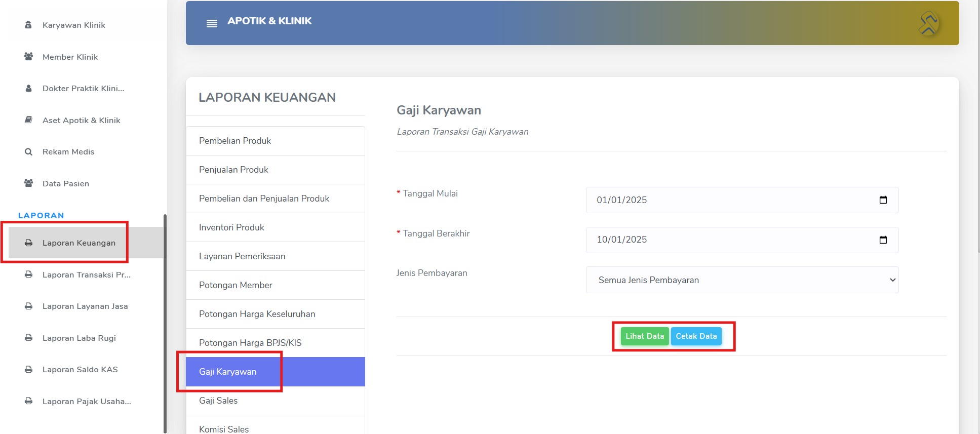Open Member Klinik menu

point(70,57)
